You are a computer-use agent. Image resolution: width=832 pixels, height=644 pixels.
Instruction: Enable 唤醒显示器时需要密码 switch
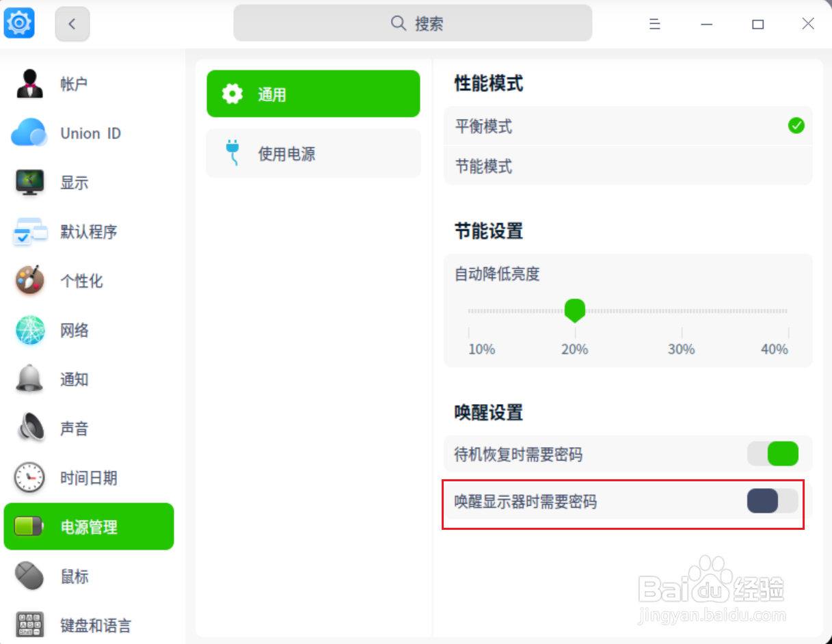click(x=773, y=501)
